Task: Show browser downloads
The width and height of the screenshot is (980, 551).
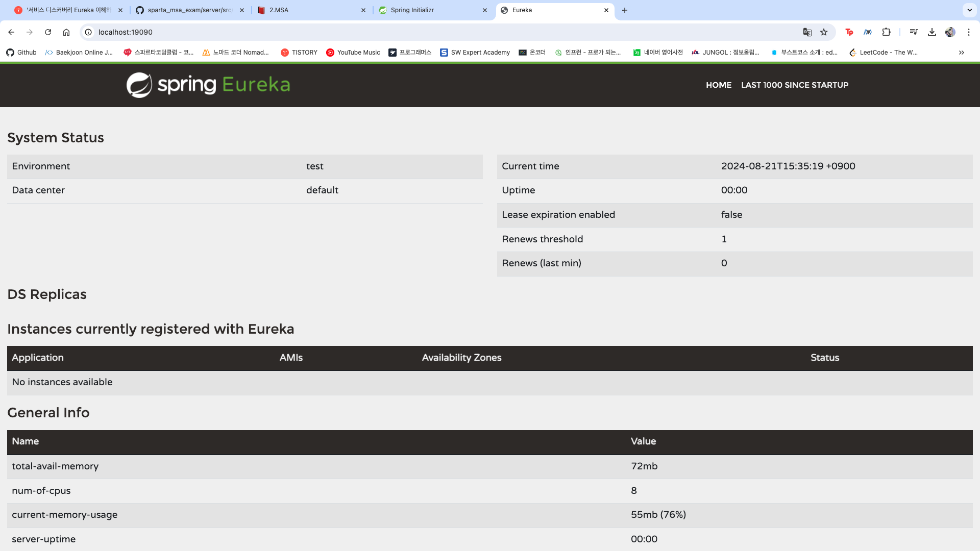Action: [x=932, y=32]
